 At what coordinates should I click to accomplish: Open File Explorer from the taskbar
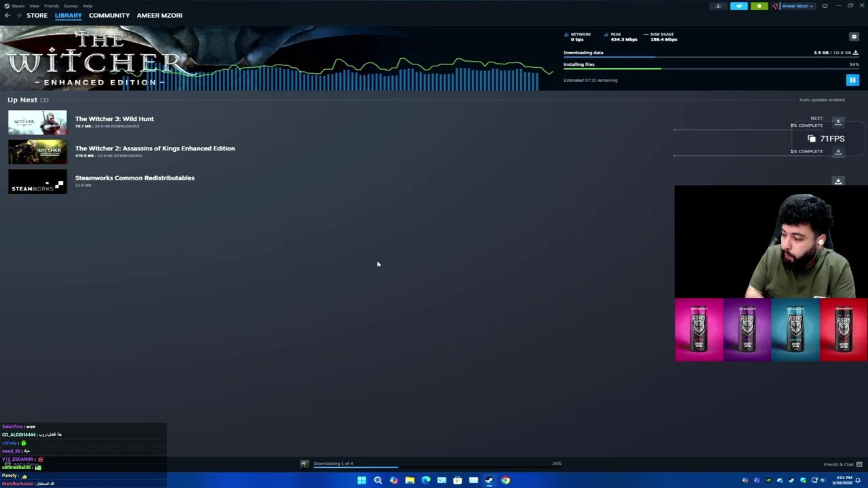[x=410, y=481]
